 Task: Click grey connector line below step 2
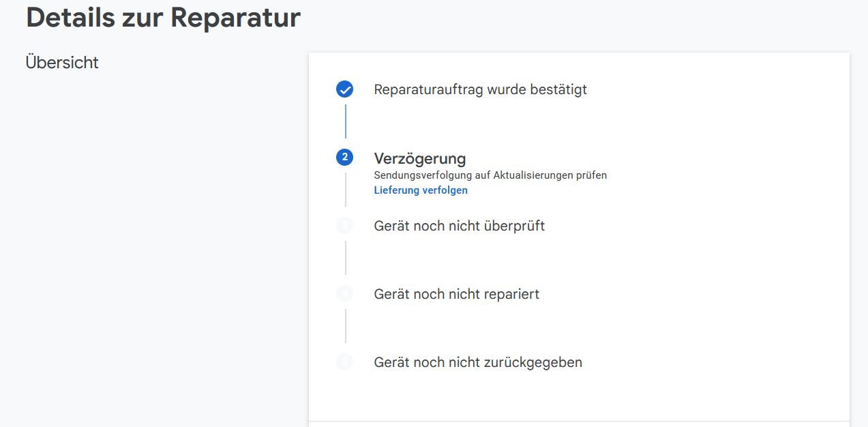[345, 190]
